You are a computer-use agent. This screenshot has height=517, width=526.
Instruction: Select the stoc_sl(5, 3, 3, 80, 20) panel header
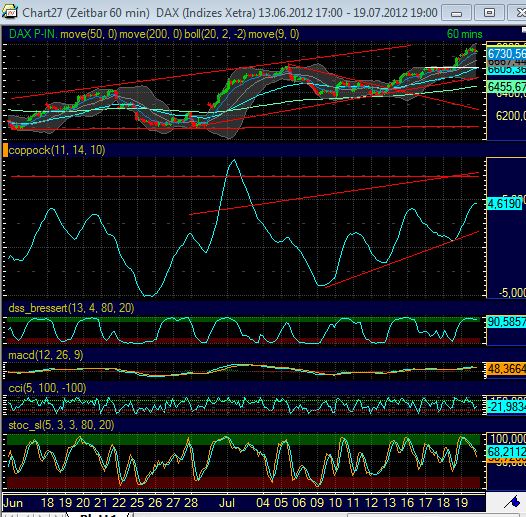61,425
